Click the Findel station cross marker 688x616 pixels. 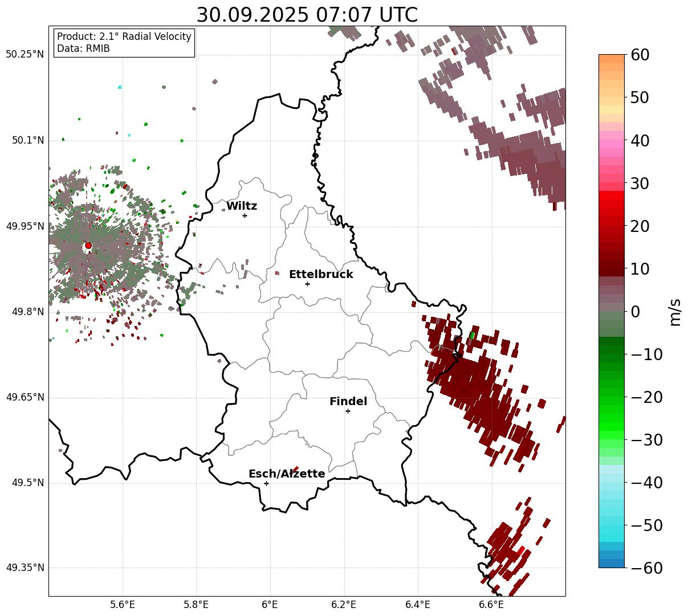[x=348, y=411]
